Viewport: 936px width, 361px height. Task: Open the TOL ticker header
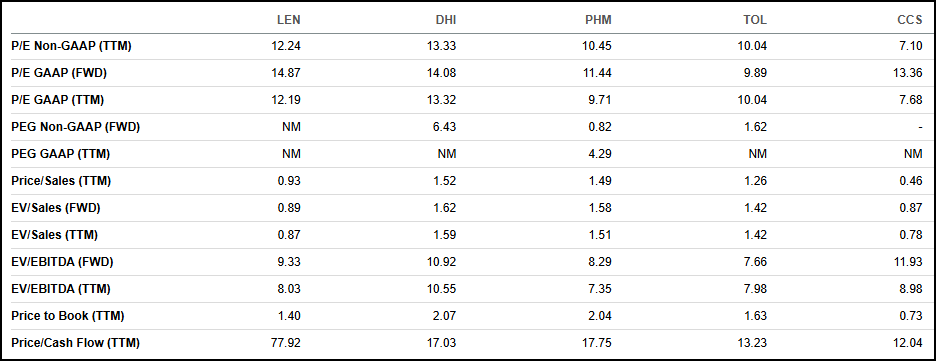756,20
